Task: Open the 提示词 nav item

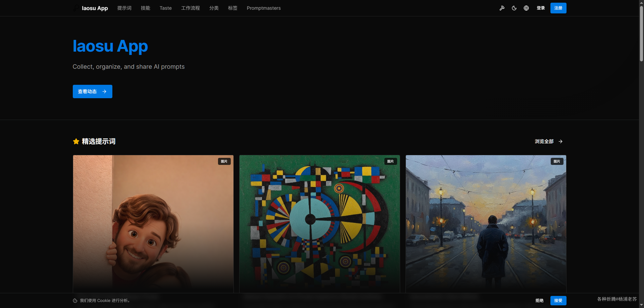Action: pyautogui.click(x=124, y=8)
